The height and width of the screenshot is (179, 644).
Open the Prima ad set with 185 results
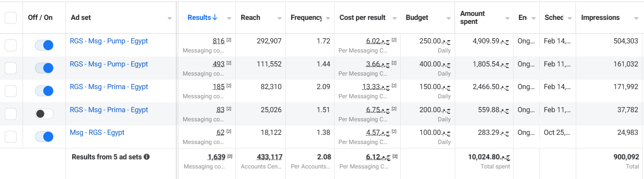109,87
